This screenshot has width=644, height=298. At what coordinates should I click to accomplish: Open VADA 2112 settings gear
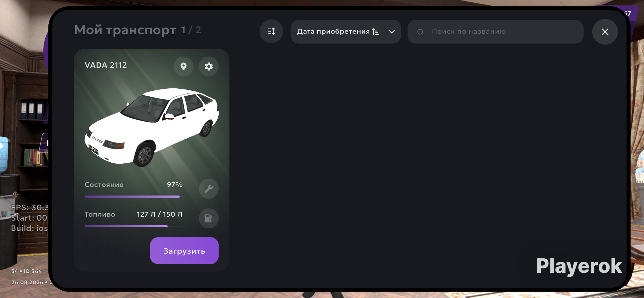(209, 67)
